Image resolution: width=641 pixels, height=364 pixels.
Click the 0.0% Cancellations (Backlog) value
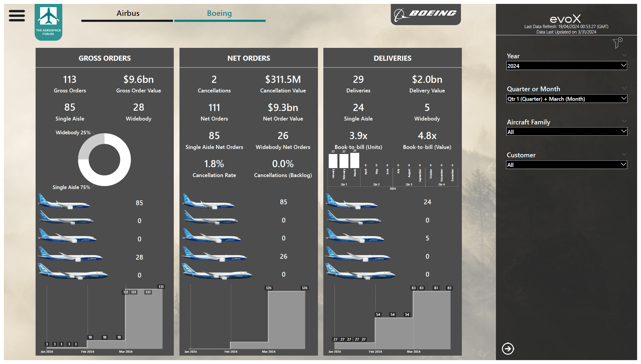[283, 164]
